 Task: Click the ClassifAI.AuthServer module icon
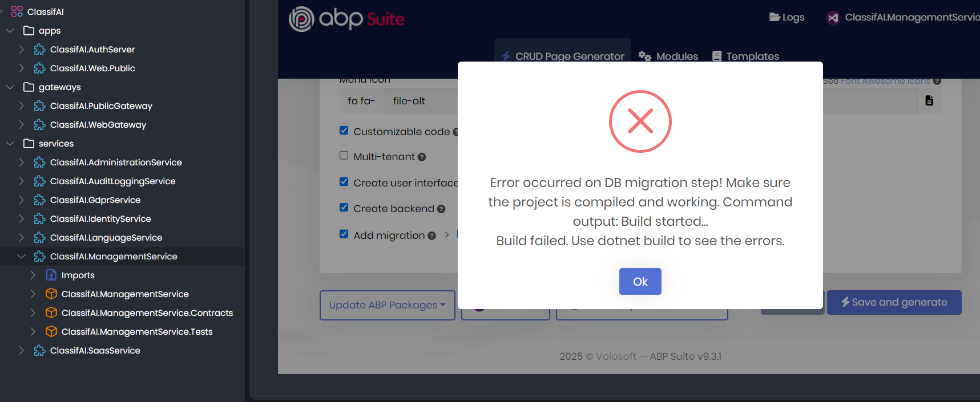[40, 49]
